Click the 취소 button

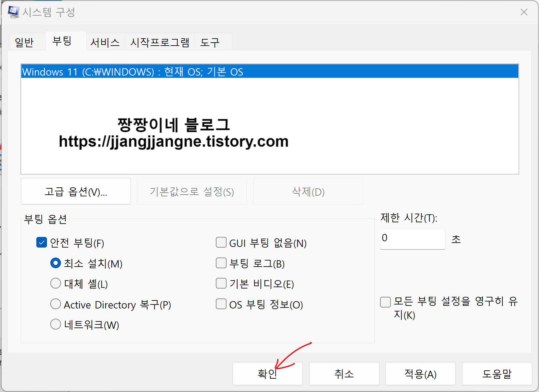pyautogui.click(x=344, y=374)
